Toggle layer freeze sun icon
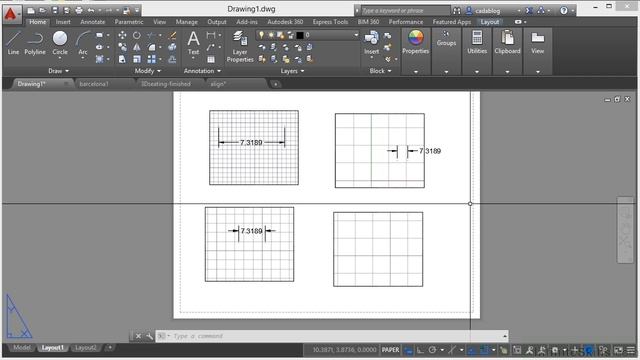 click(271, 35)
